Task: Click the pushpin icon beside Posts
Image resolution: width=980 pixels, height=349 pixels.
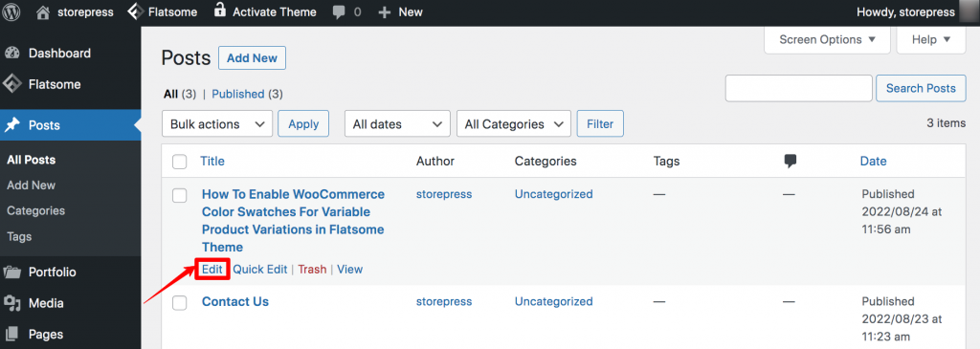Action: (11, 125)
